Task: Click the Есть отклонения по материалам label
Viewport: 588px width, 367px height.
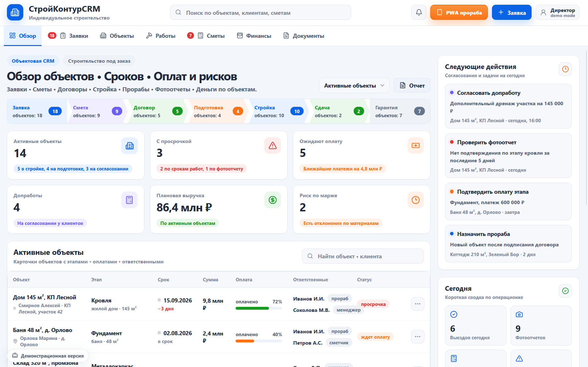Action: [341, 223]
